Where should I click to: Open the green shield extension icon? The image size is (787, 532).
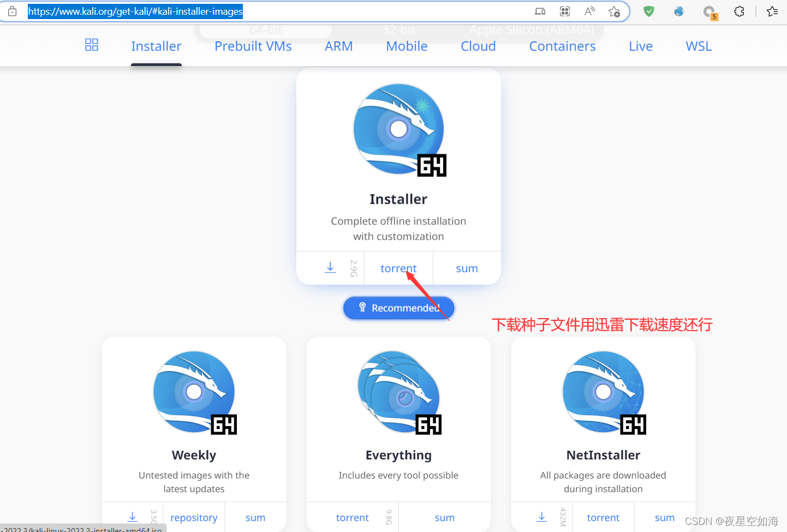(649, 11)
